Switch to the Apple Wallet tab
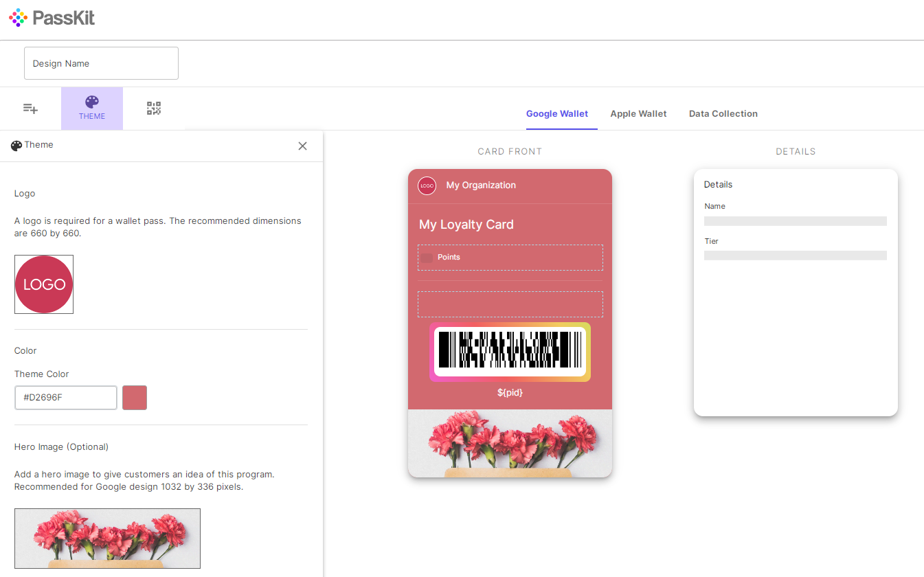The image size is (924, 577). click(x=638, y=114)
